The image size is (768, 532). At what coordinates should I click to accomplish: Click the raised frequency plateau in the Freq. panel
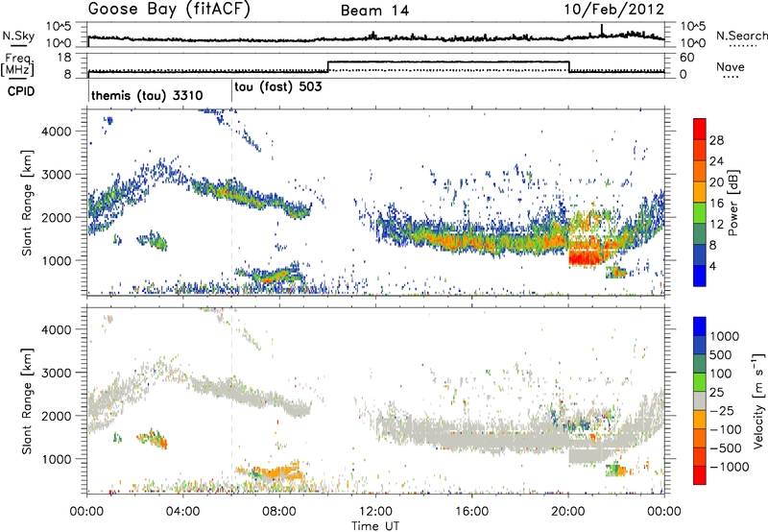(448, 61)
